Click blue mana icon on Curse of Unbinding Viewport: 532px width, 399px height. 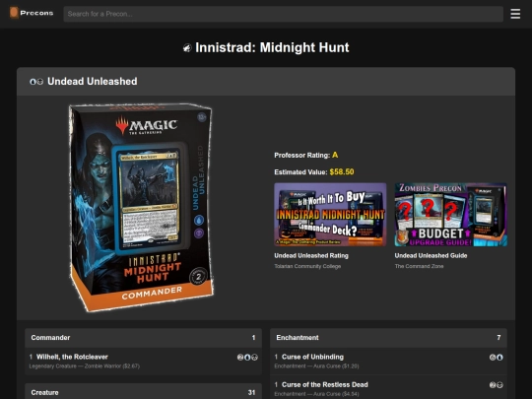(x=499, y=357)
